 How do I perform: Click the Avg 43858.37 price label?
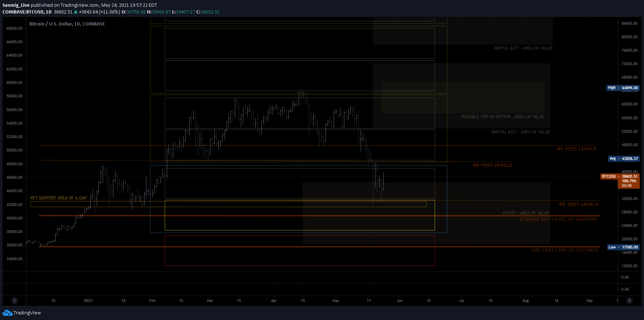pyautogui.click(x=623, y=159)
